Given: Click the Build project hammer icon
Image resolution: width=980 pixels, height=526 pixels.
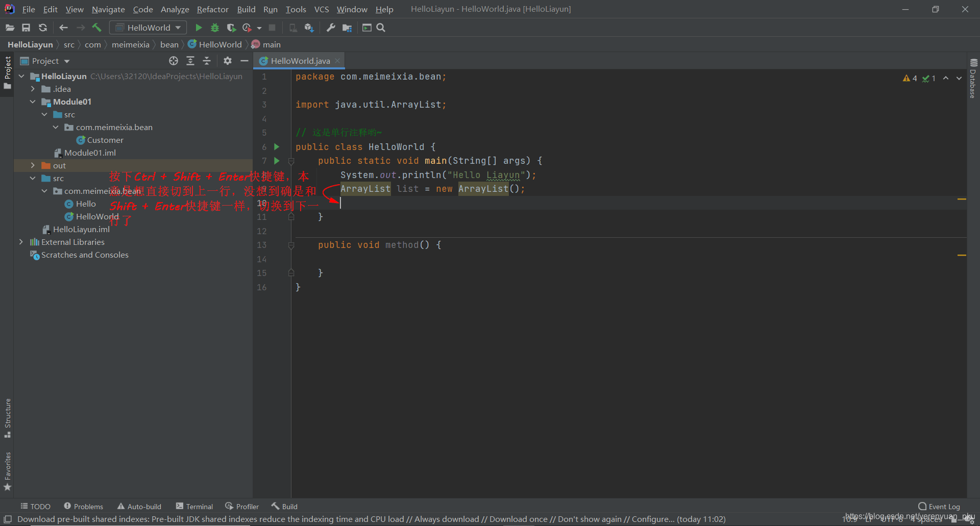Looking at the screenshot, I should pos(96,28).
